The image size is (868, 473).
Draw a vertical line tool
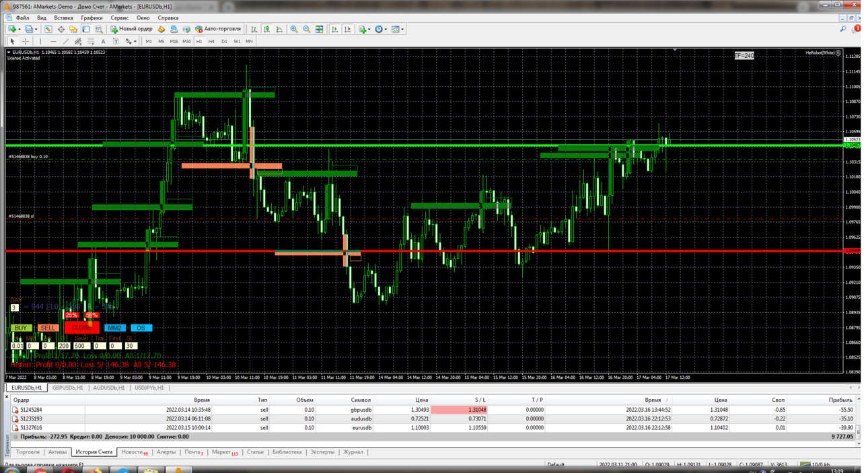(x=40, y=42)
